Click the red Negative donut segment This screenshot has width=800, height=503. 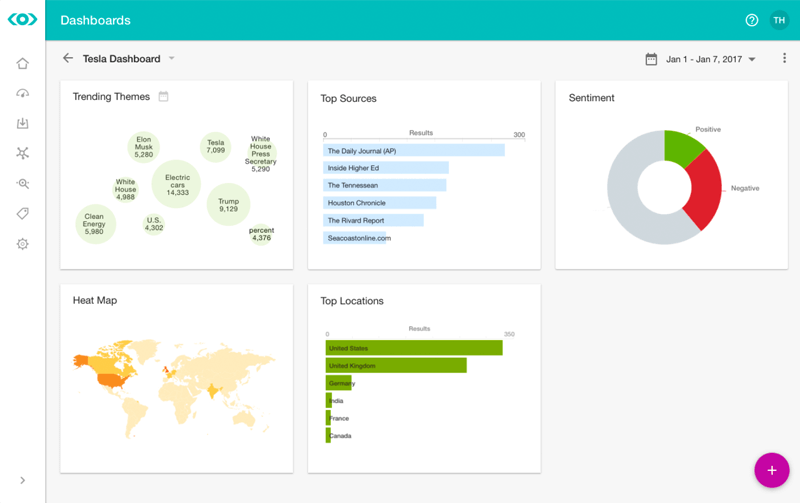pos(707,190)
